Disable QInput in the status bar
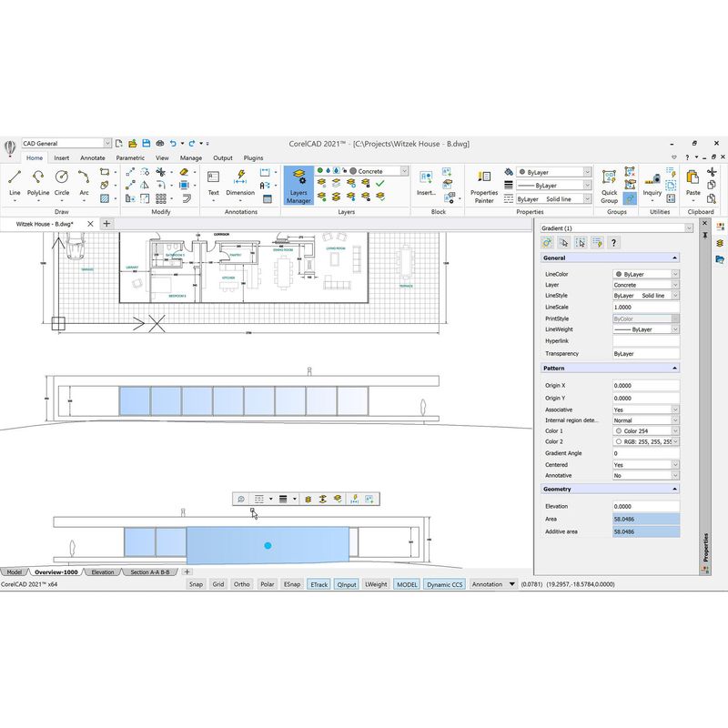Image resolution: width=728 pixels, height=728 pixels. (347, 584)
